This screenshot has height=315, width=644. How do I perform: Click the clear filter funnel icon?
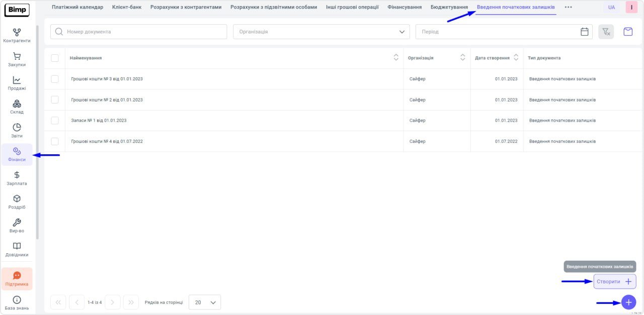pos(606,32)
